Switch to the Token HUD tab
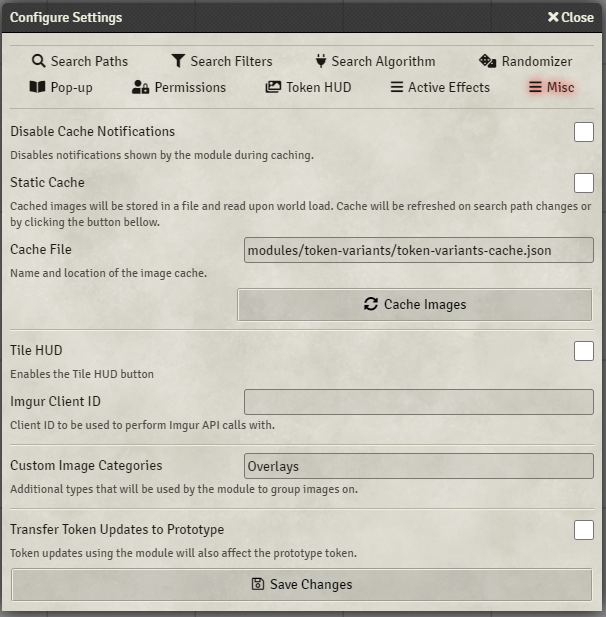Image resolution: width=606 pixels, height=617 pixels. (x=309, y=87)
